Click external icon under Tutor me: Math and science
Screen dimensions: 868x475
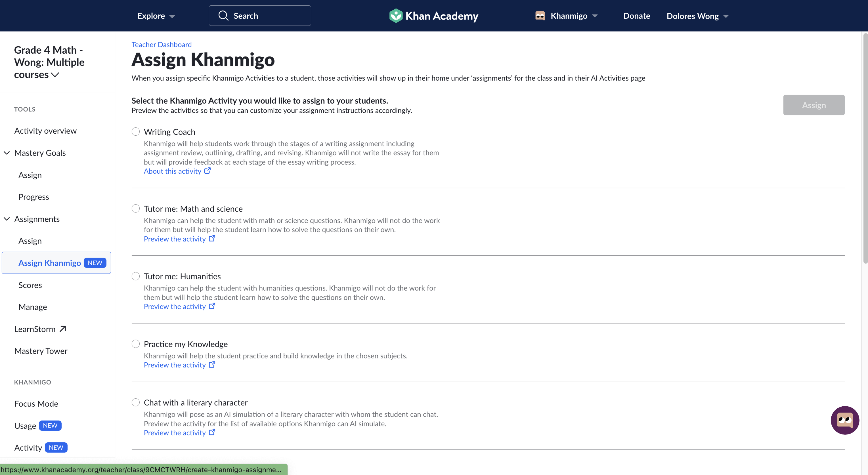click(x=212, y=239)
